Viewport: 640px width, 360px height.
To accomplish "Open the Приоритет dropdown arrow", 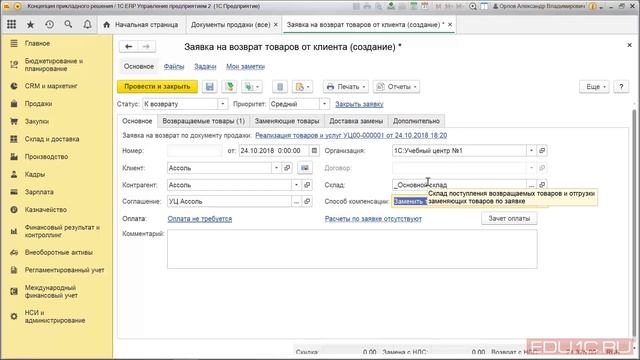I will coord(324,104).
